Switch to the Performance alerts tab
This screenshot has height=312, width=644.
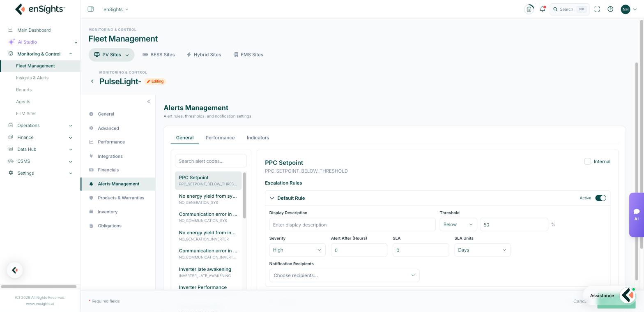point(220,138)
